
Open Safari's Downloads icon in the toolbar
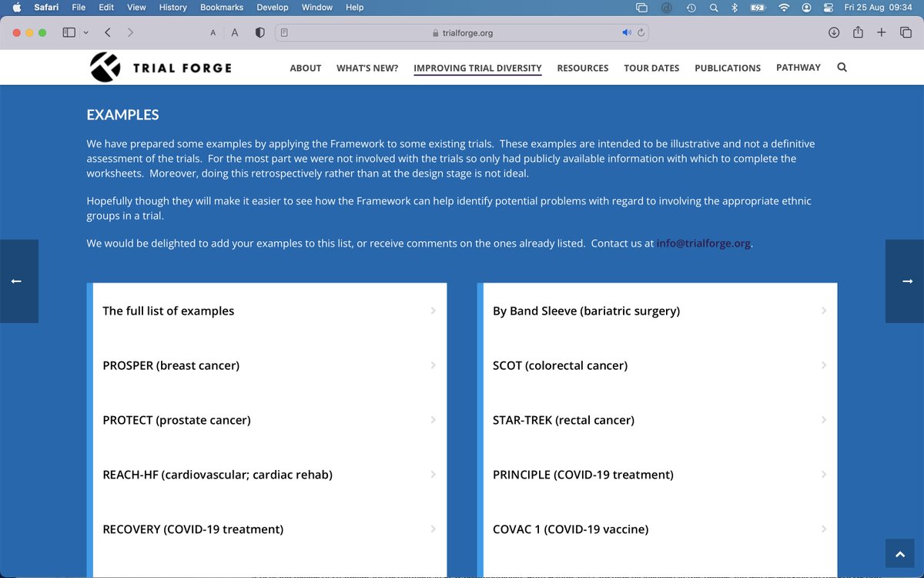click(x=833, y=32)
